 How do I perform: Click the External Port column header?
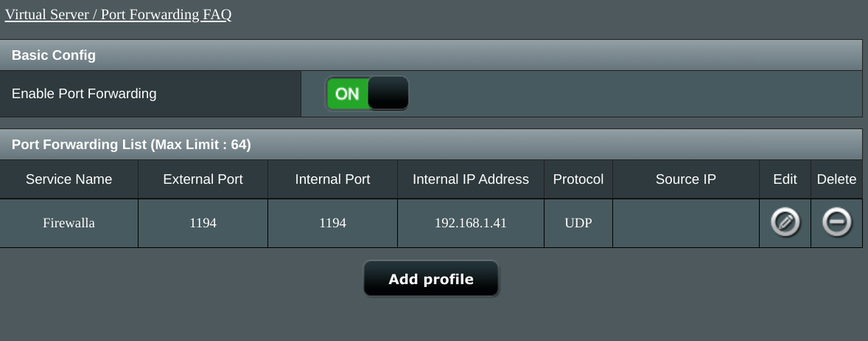[x=203, y=179]
